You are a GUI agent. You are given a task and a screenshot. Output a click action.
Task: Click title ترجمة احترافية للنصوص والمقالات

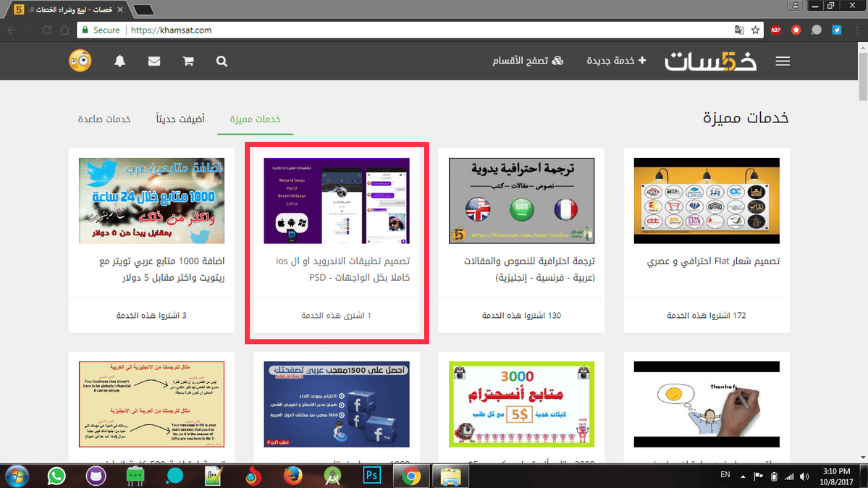point(529,269)
